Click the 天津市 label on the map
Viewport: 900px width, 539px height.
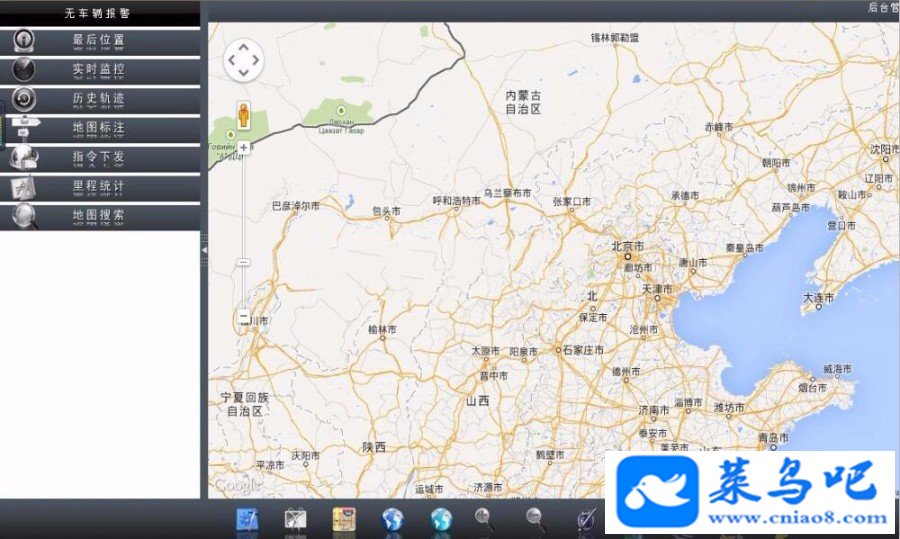657,288
